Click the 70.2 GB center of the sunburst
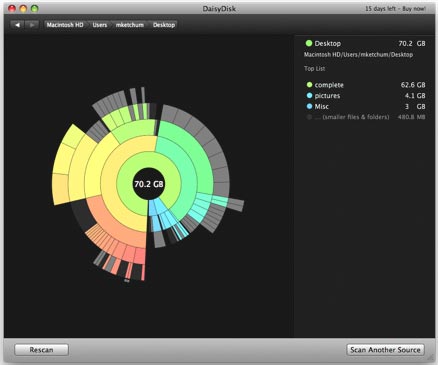The width and height of the screenshot is (438, 365). [149, 184]
